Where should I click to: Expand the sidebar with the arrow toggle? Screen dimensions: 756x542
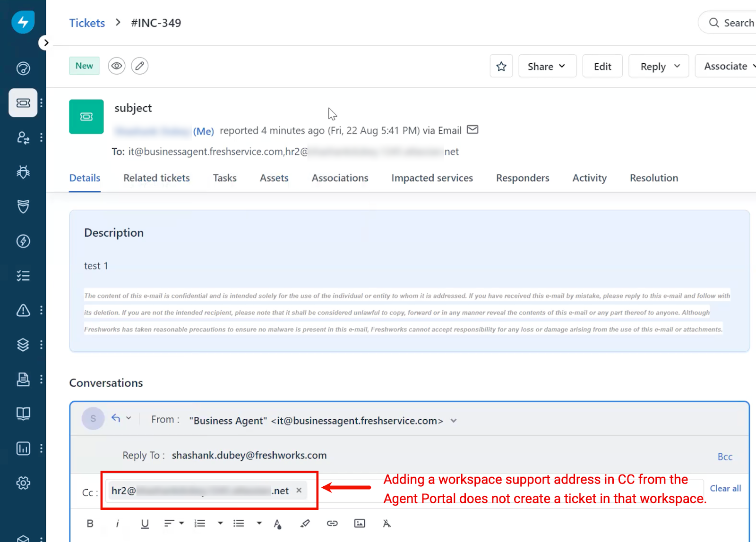[45, 42]
